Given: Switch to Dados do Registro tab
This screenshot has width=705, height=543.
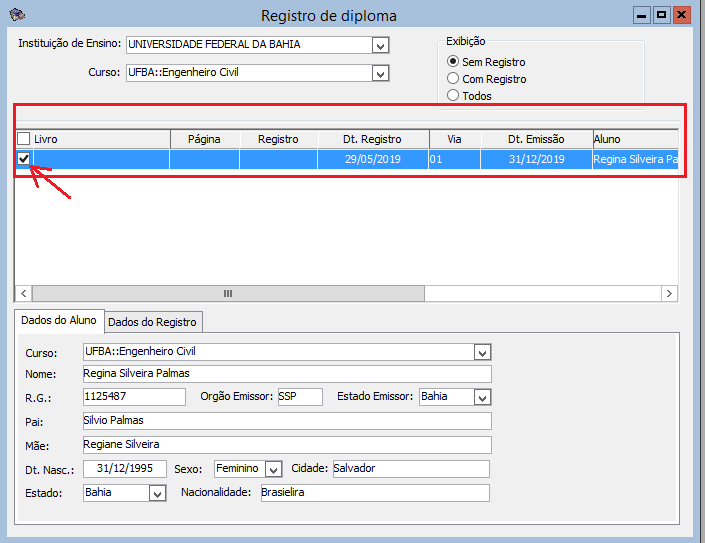Looking at the screenshot, I should click(154, 321).
